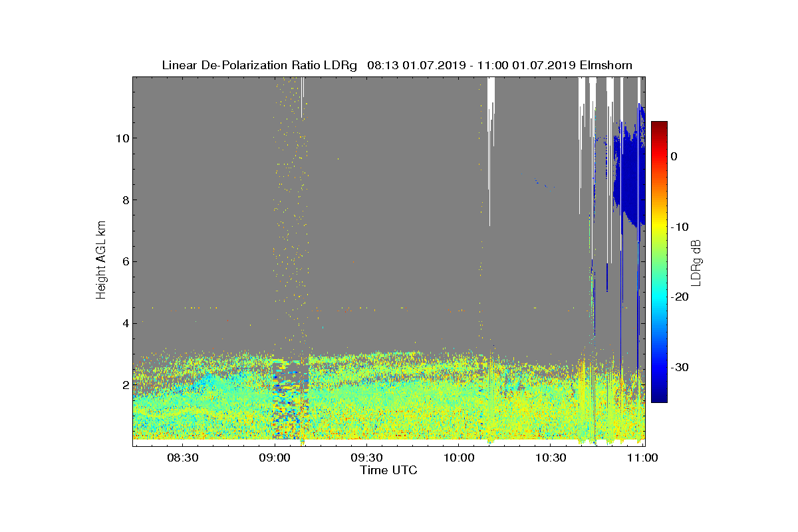The width and height of the screenshot is (798, 532).
Task: Select the 10:30 time tick label
Action: (x=551, y=458)
